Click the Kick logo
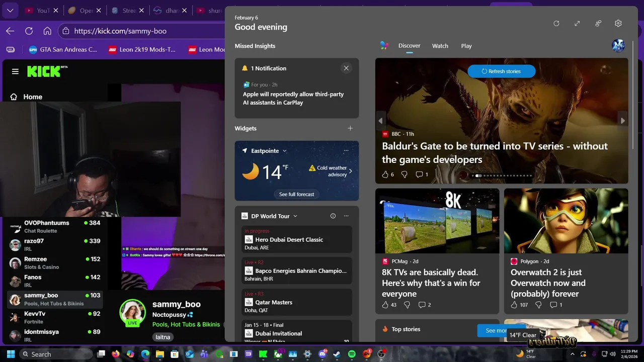Viewport: 644px width, 362px height. [x=47, y=71]
